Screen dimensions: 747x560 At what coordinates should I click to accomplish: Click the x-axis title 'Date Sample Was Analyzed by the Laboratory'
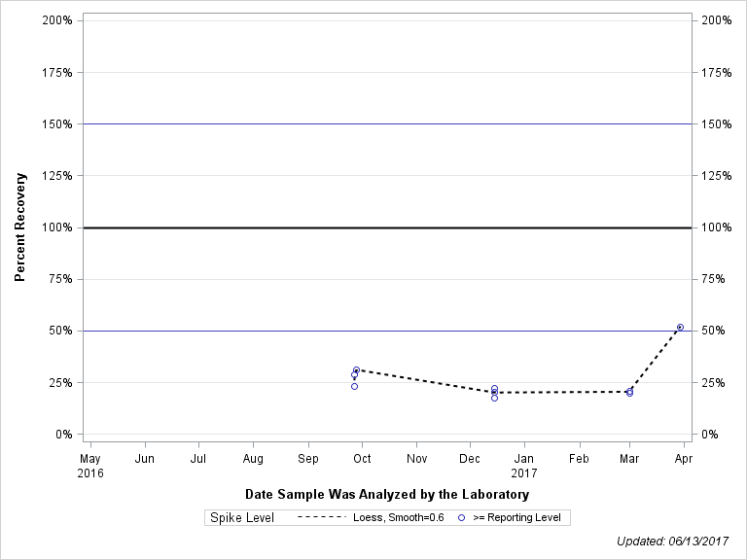point(387,494)
